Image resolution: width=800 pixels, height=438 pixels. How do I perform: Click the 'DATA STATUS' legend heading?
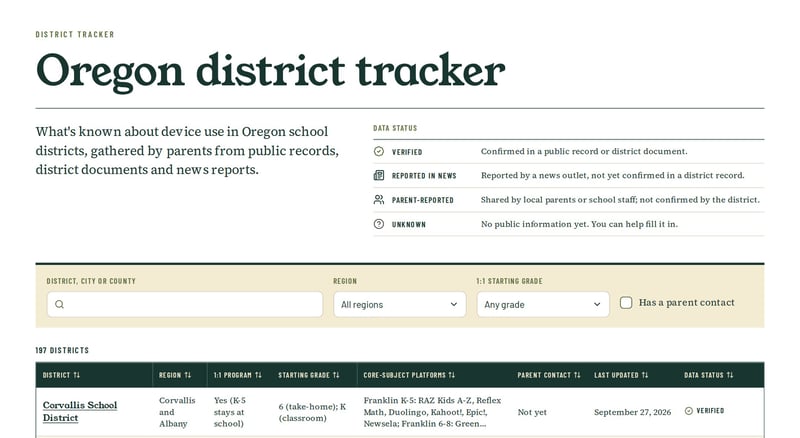(395, 128)
